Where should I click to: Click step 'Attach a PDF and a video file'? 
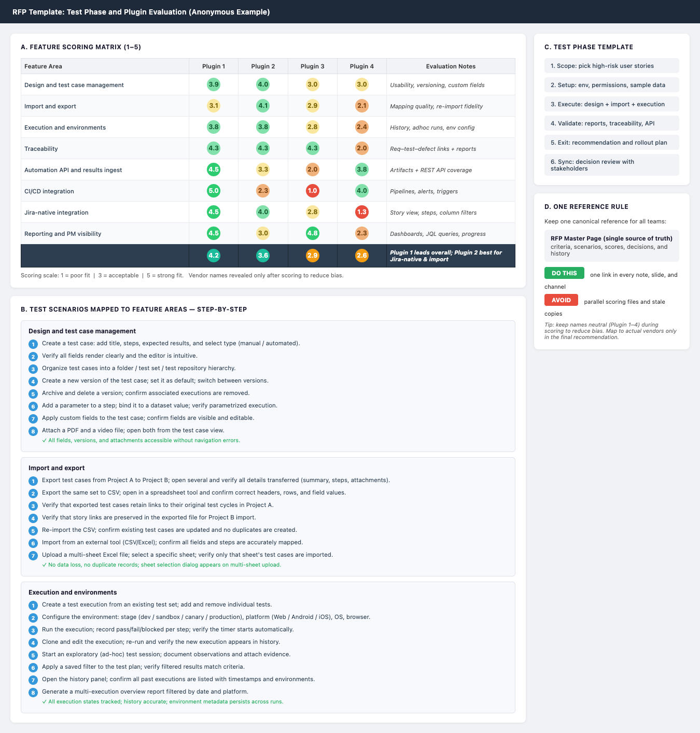point(133,430)
